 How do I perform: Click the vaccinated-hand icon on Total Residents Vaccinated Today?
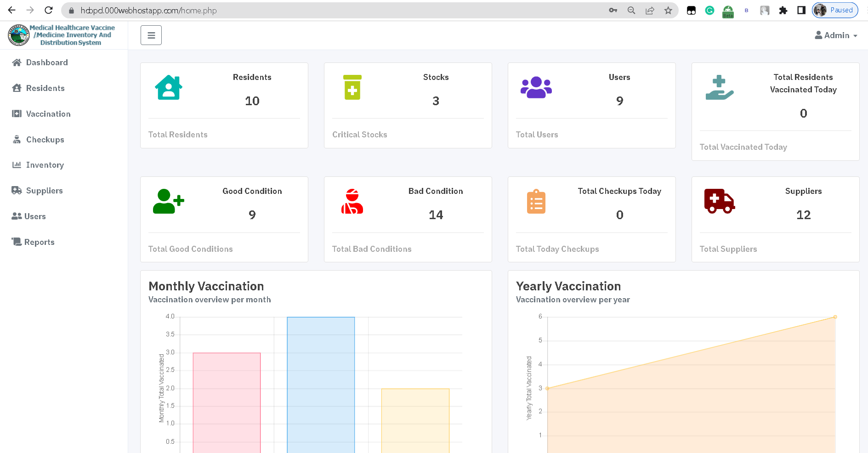pos(719,87)
